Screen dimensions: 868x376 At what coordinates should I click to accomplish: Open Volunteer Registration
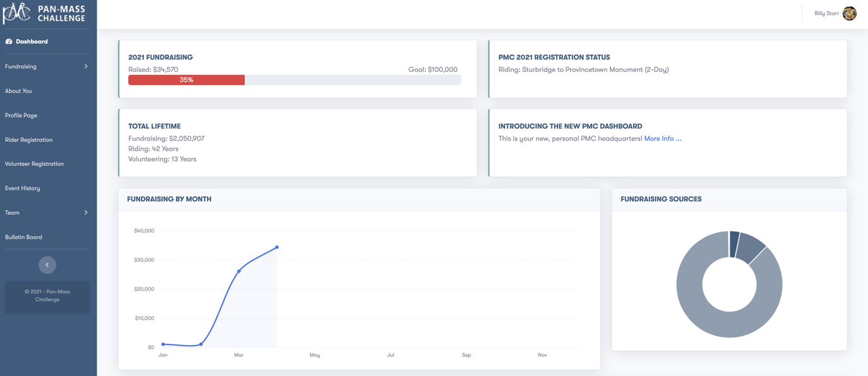pos(34,163)
